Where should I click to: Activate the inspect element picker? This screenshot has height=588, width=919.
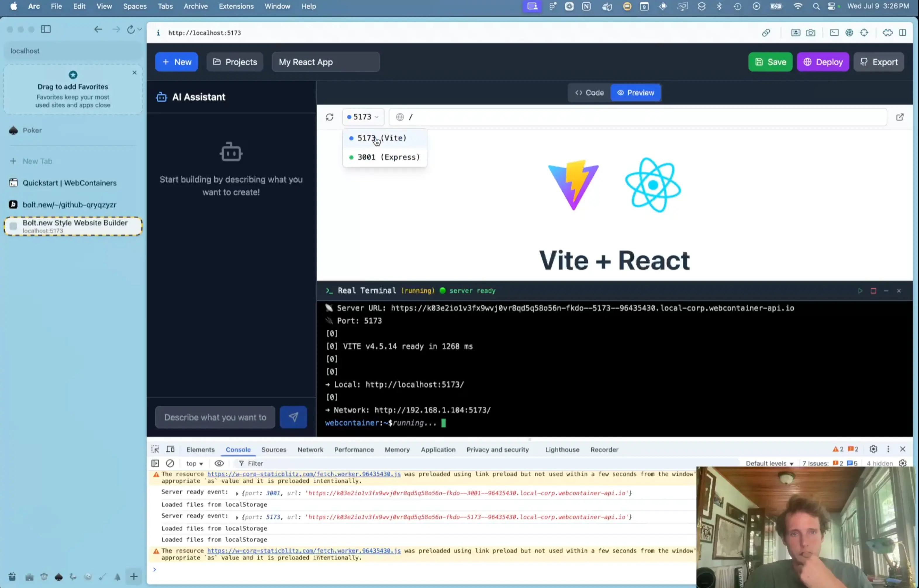coord(155,449)
